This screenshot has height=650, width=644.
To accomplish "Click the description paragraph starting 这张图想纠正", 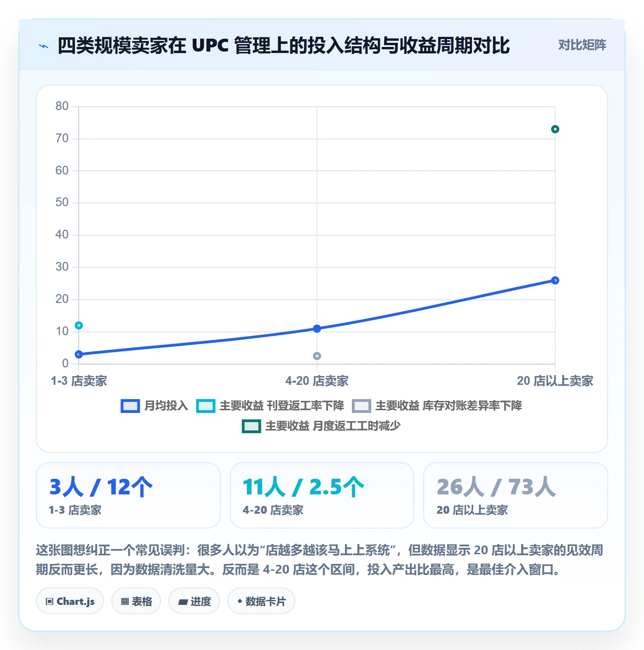I will 320,560.
